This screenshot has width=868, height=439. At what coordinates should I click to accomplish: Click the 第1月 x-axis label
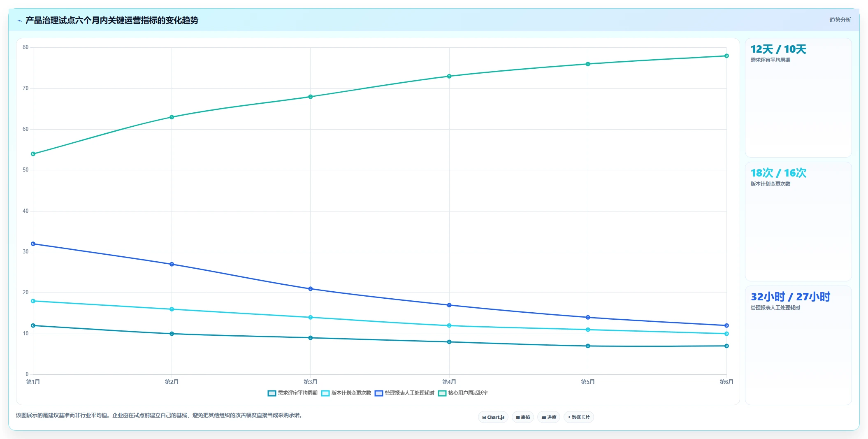(33, 382)
